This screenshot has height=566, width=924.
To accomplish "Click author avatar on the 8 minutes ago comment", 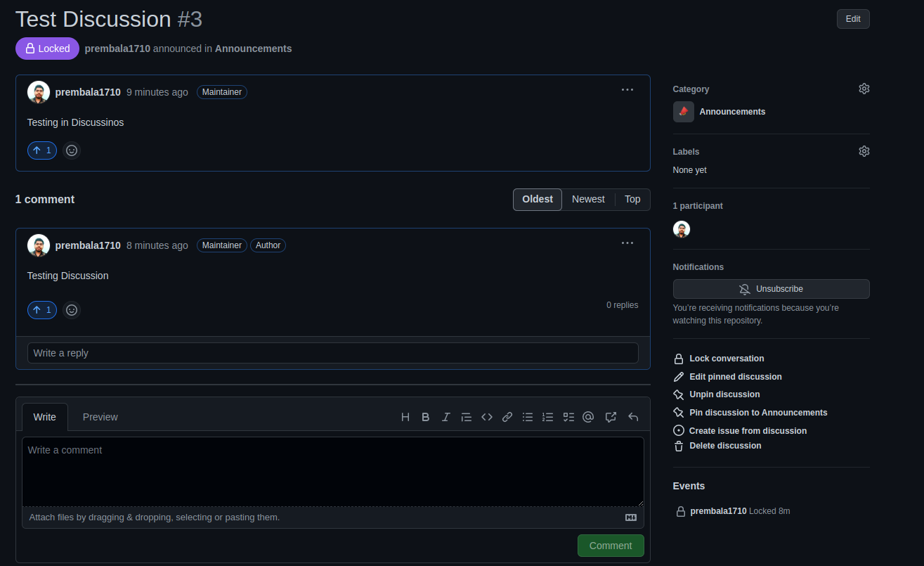I will pyautogui.click(x=39, y=245).
